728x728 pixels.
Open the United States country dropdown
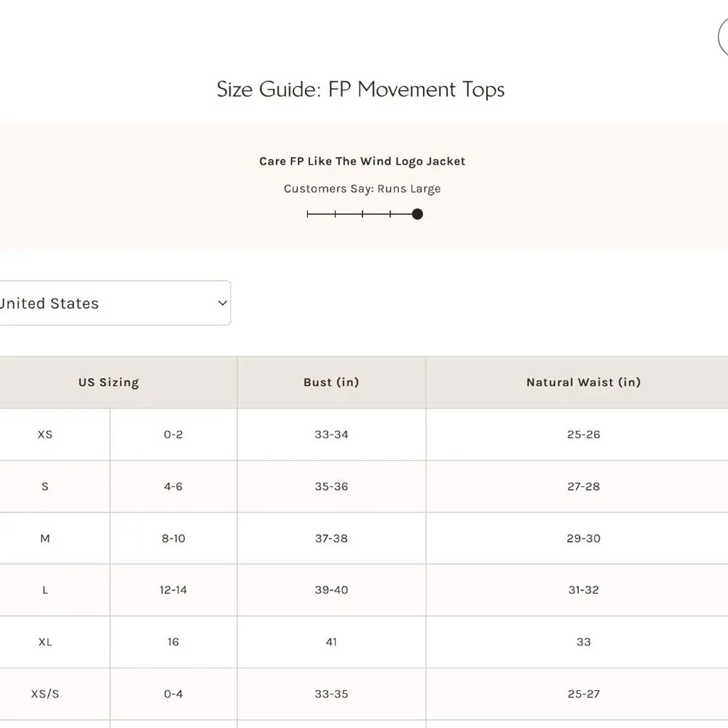pos(109,304)
